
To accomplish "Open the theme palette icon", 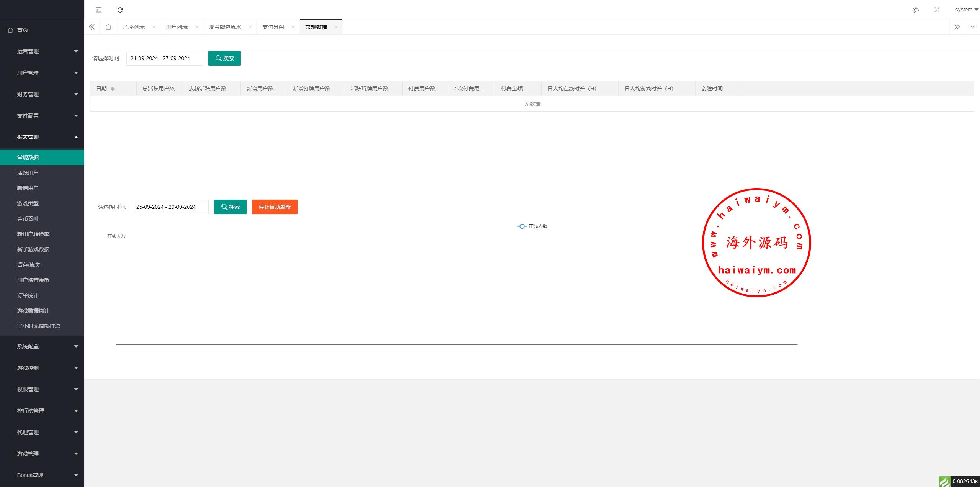I will click(916, 10).
